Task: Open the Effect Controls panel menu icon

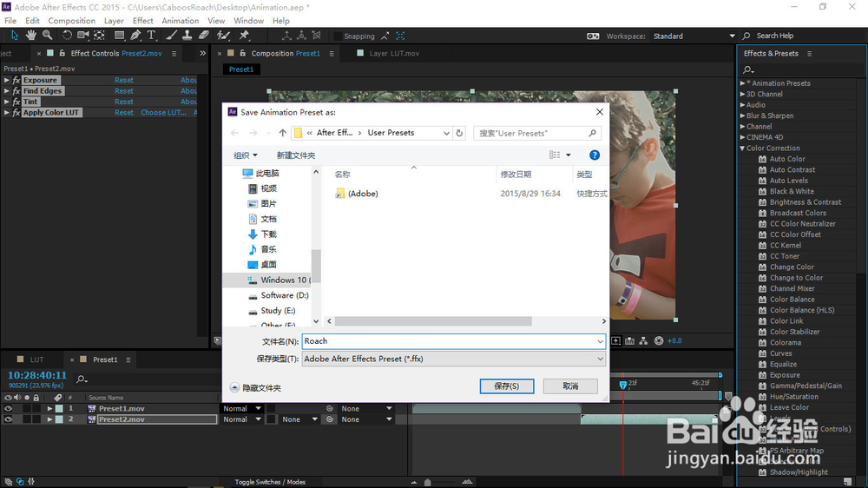Action: [174, 54]
